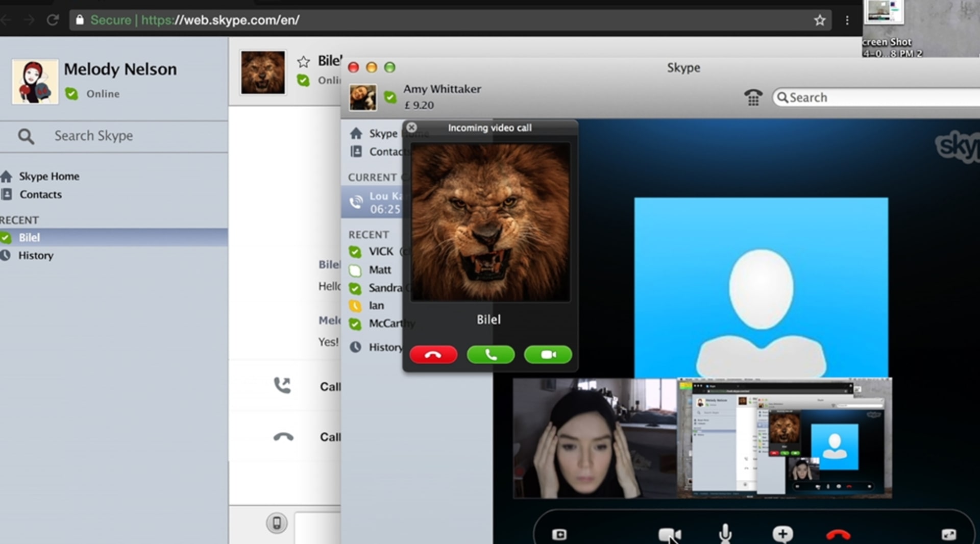Click the Contacts book icon in web sidebar
Viewport: 980px width, 544px height.
click(x=7, y=194)
